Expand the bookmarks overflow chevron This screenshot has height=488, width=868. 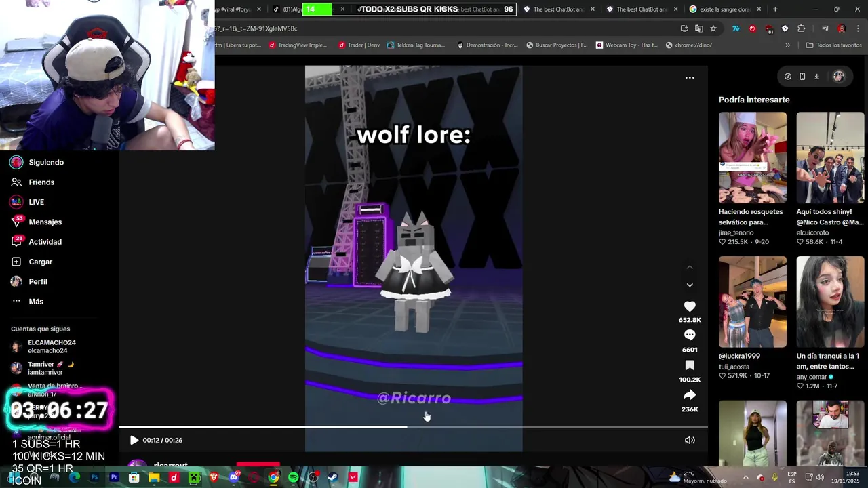787,45
